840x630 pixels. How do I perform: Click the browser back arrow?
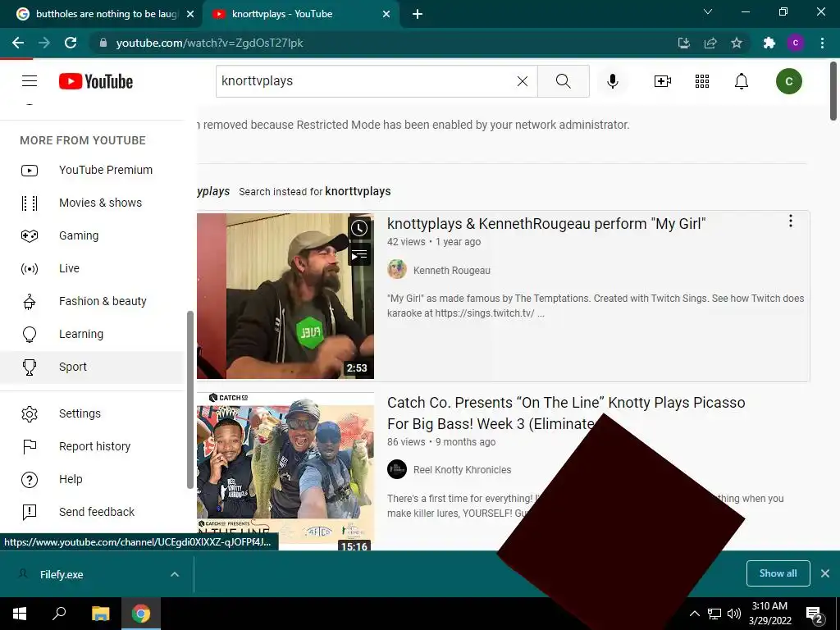pos(18,43)
